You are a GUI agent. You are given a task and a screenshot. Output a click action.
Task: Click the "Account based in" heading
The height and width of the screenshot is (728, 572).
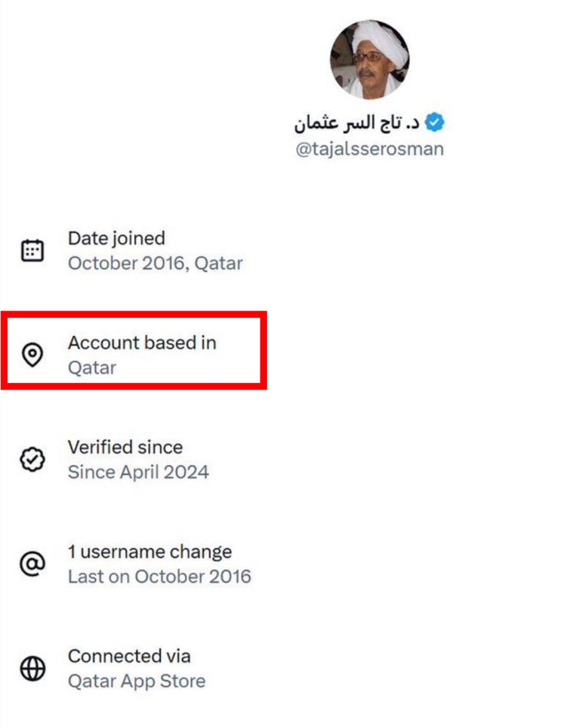tap(142, 343)
